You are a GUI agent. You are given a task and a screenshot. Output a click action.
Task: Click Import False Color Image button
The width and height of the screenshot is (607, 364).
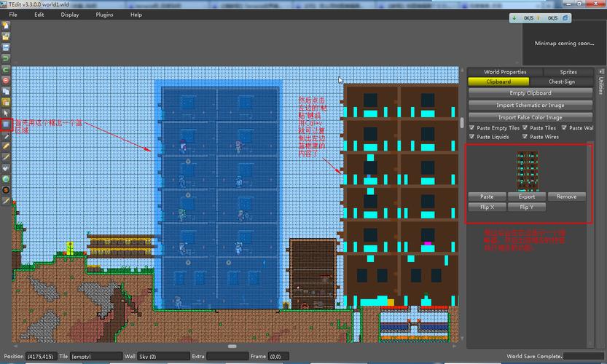[x=530, y=117]
